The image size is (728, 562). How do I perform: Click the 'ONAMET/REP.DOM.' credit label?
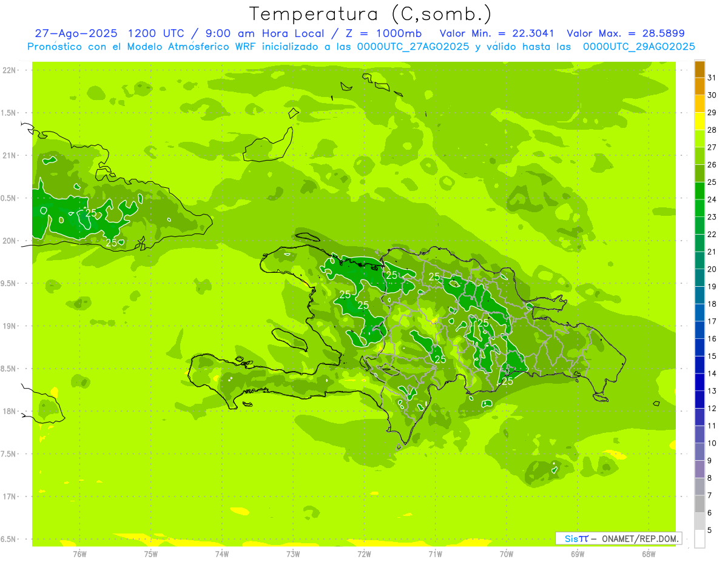640,538
